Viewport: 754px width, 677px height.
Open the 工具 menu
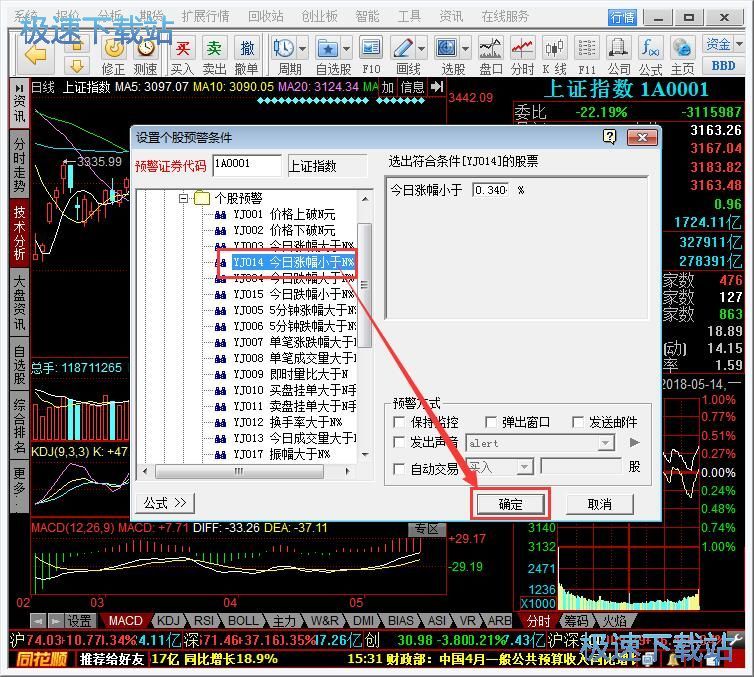pos(409,17)
